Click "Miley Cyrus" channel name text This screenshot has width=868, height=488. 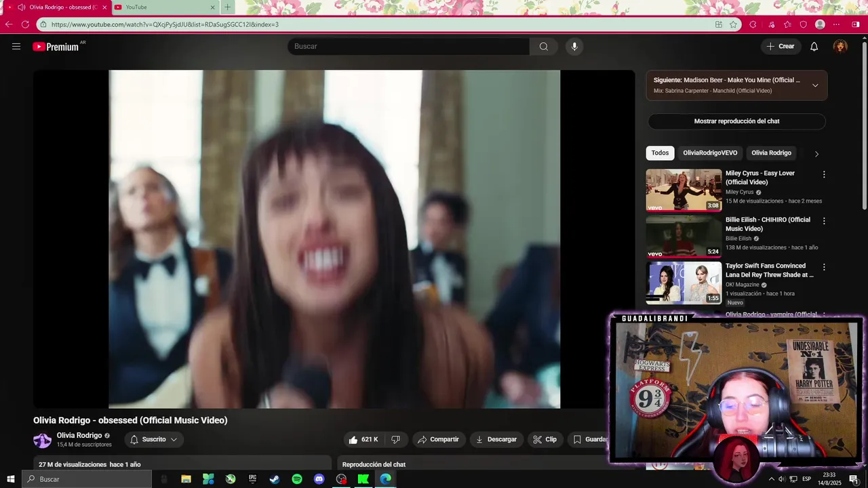pos(739,192)
